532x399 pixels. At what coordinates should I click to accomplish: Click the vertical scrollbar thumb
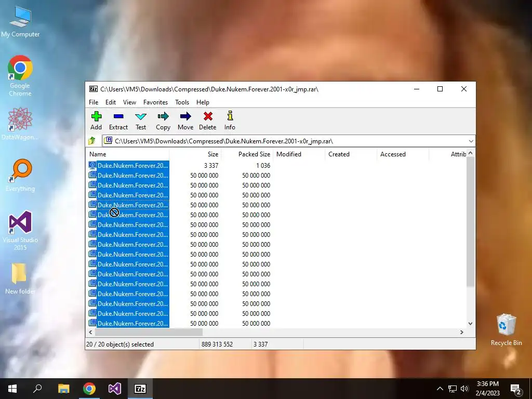tap(470, 222)
